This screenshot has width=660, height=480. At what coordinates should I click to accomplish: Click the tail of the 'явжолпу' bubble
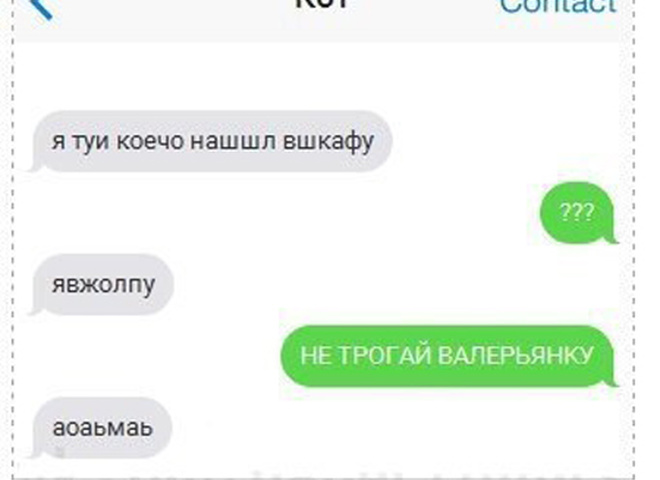(36, 310)
